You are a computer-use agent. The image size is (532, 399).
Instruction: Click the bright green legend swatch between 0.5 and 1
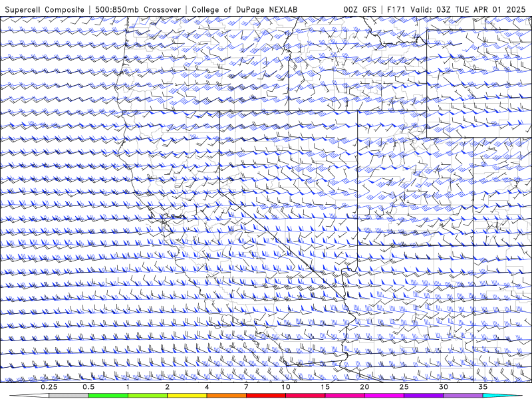(108, 396)
